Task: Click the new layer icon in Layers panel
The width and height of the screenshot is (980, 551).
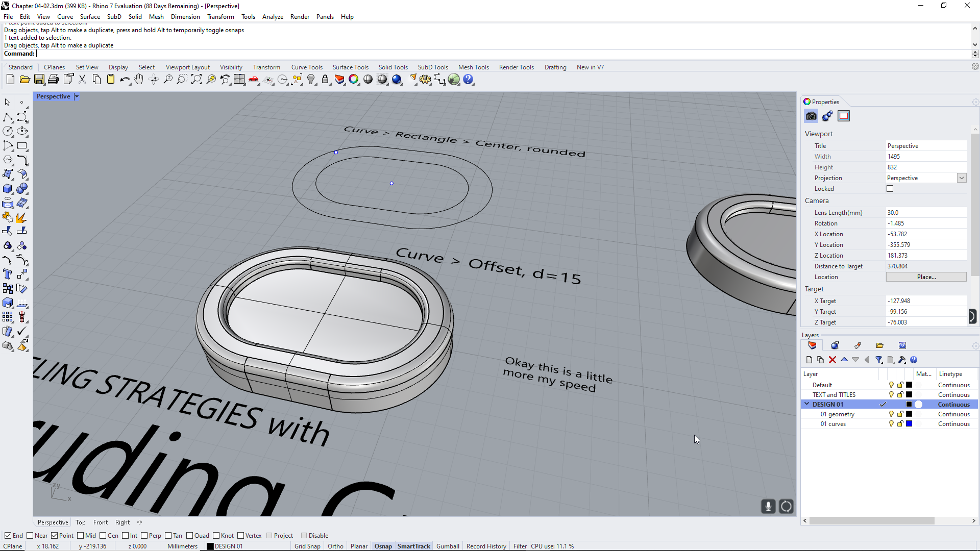Action: [x=809, y=360]
